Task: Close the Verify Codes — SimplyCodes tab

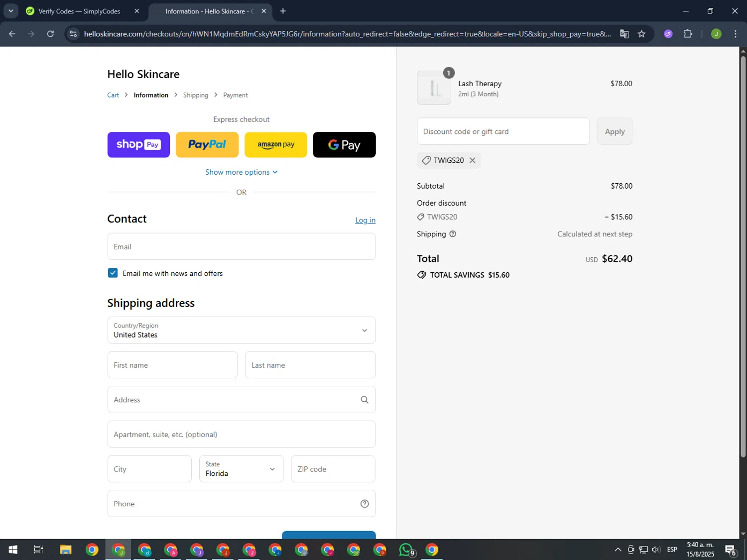Action: pos(137,11)
